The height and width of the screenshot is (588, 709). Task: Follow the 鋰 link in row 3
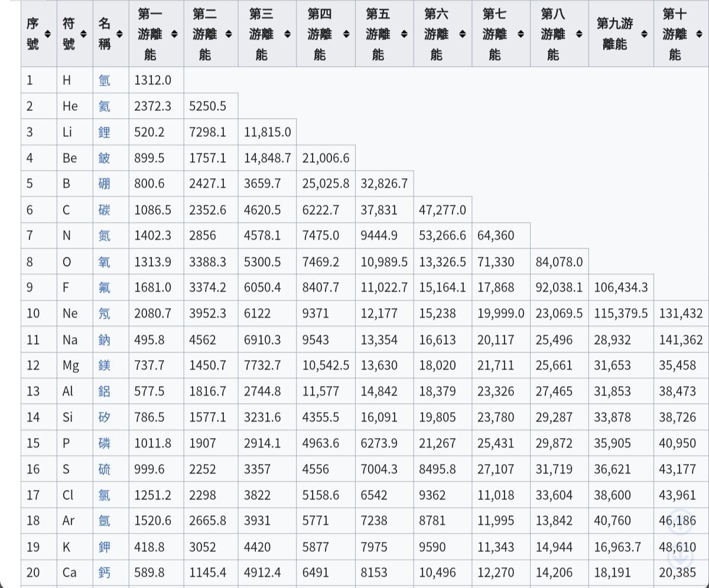[105, 132]
